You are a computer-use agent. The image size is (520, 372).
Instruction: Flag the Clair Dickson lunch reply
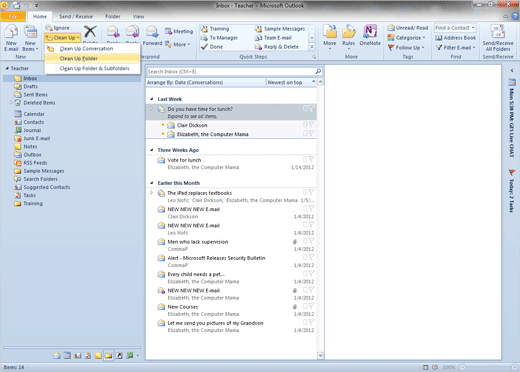click(311, 125)
